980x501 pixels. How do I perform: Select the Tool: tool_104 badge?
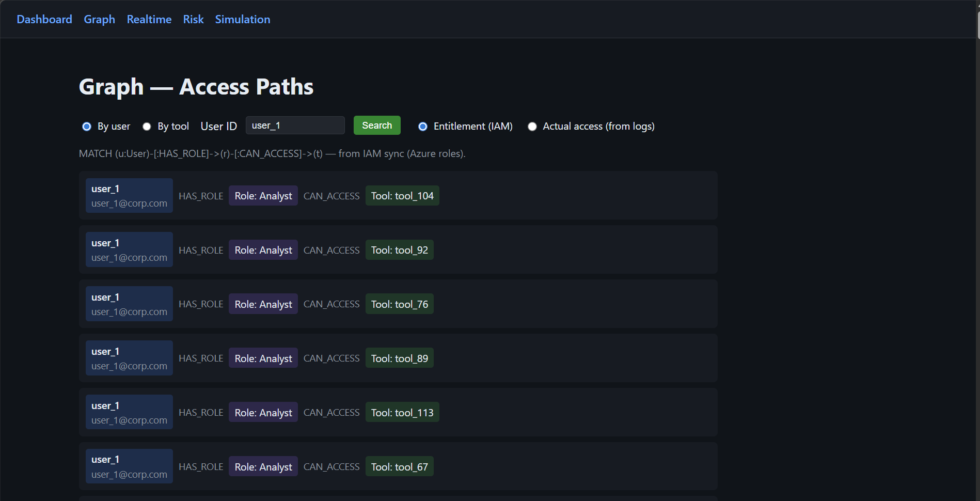(x=402, y=195)
